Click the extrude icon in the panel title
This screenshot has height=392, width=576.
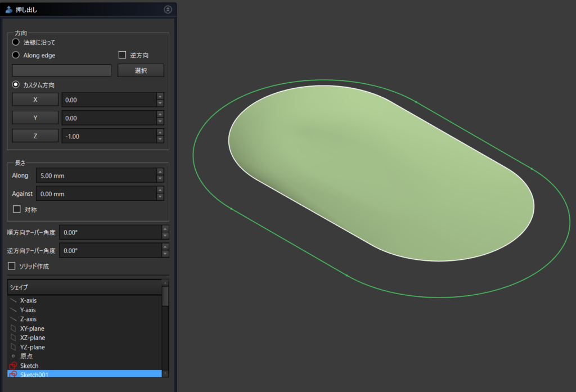point(9,10)
